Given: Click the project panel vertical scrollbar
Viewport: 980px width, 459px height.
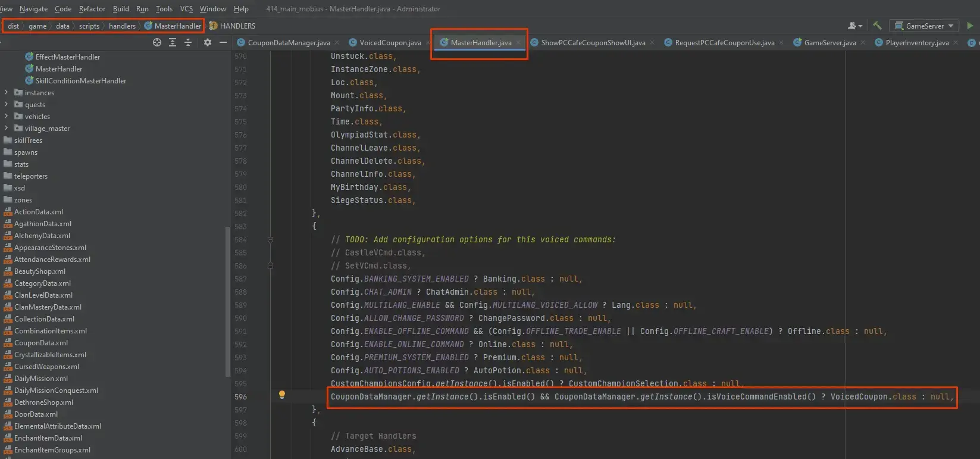Looking at the screenshot, I should (227, 301).
